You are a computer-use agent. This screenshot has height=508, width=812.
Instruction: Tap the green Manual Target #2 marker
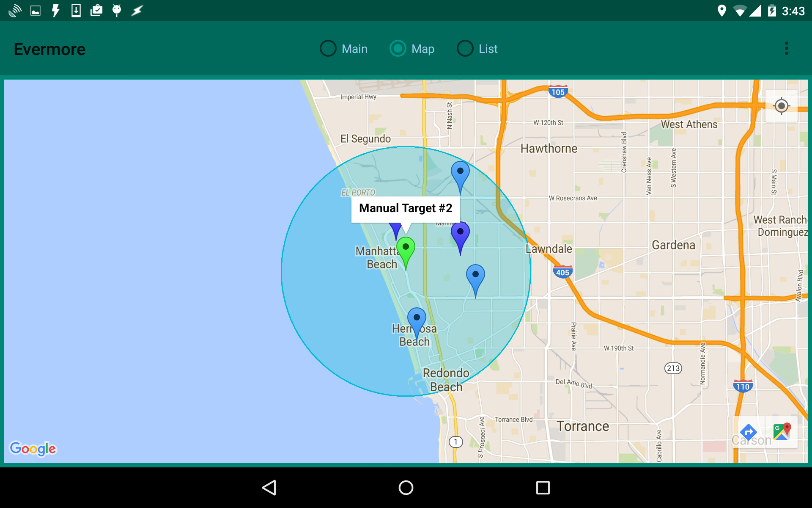[x=406, y=250]
